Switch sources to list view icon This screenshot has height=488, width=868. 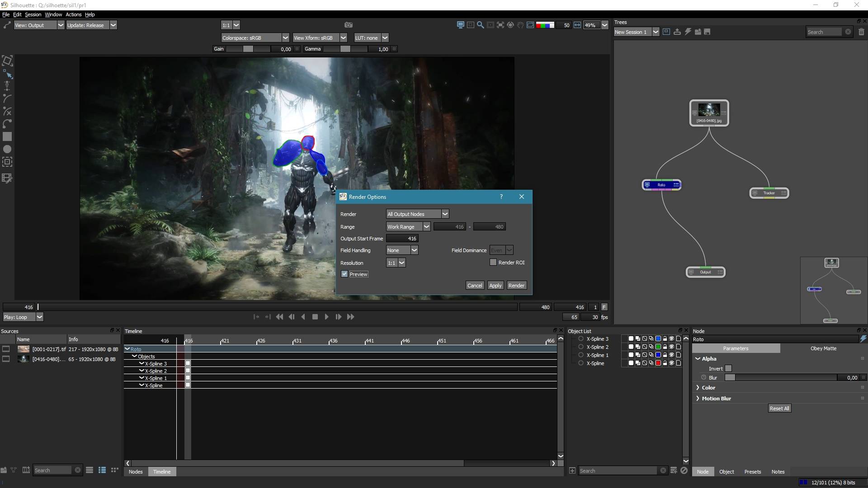[x=90, y=470]
